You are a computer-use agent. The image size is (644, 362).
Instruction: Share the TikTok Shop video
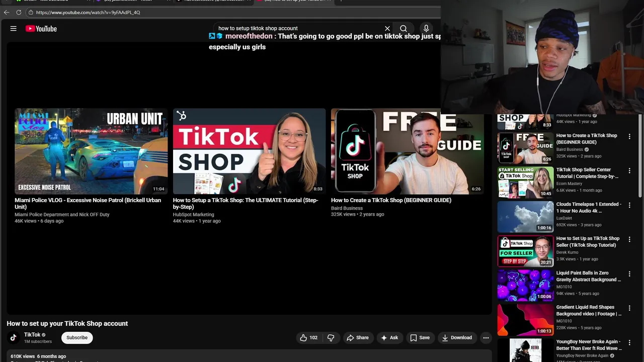point(358,338)
